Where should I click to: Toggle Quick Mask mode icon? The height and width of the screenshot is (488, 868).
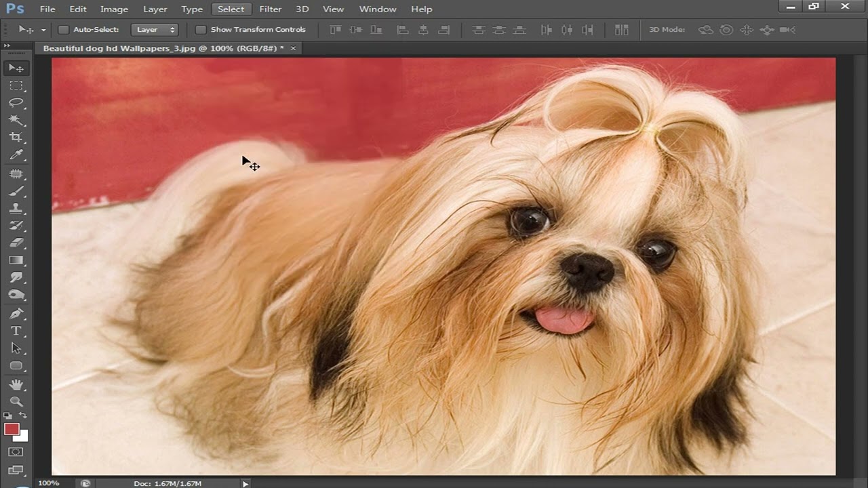[16, 452]
